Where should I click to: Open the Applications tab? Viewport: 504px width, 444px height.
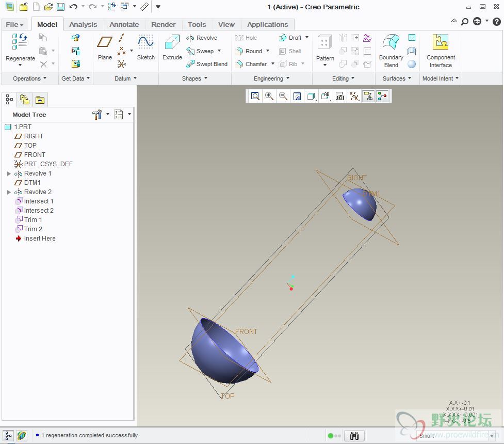click(x=267, y=25)
